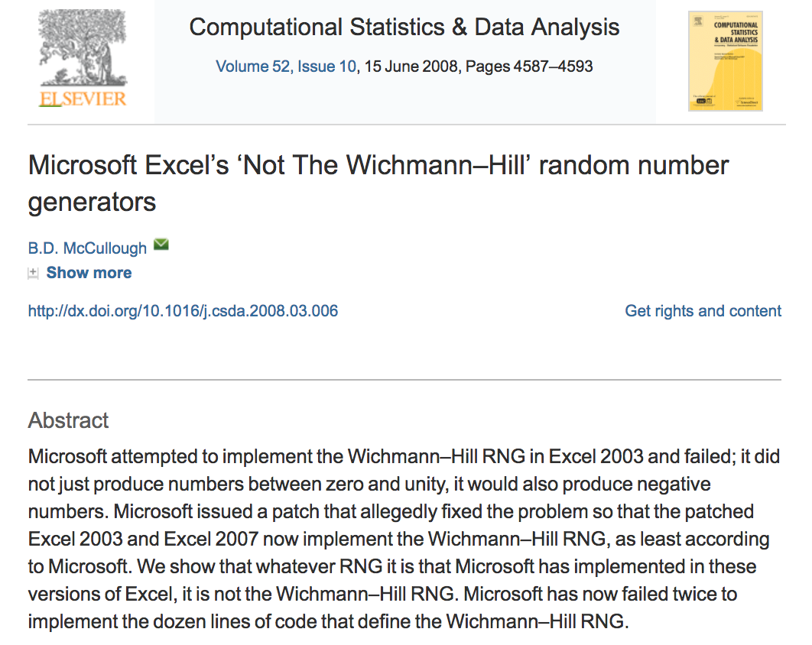The width and height of the screenshot is (812, 645).
Task: Click the green email envelope icon
Action: tap(161, 245)
